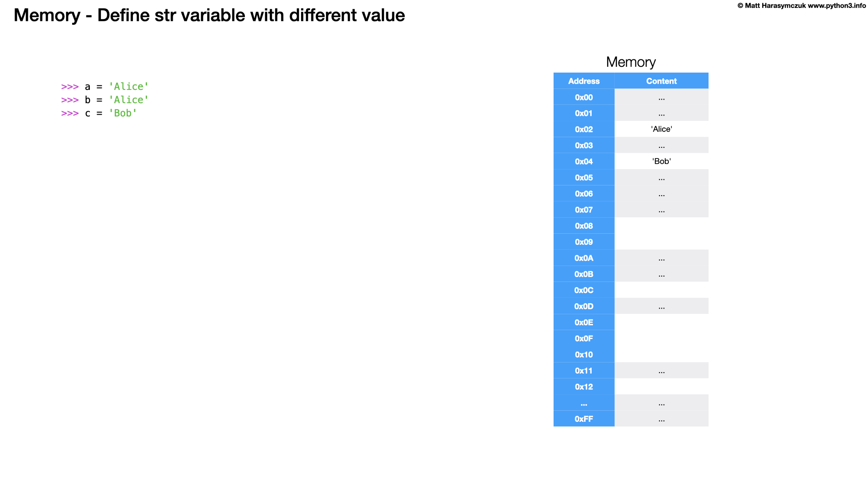Screen dimensions: 868x478
Task: Click the 0x00 address cell
Action: coord(584,97)
